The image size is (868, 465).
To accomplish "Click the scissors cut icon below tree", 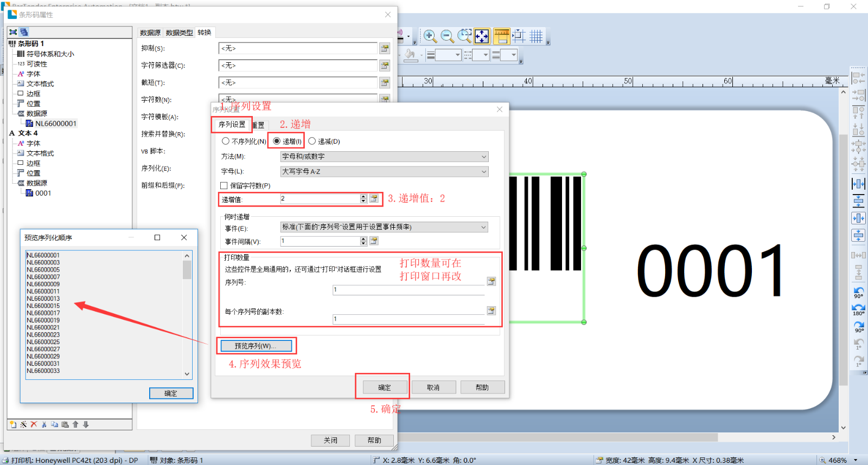I will (x=44, y=424).
